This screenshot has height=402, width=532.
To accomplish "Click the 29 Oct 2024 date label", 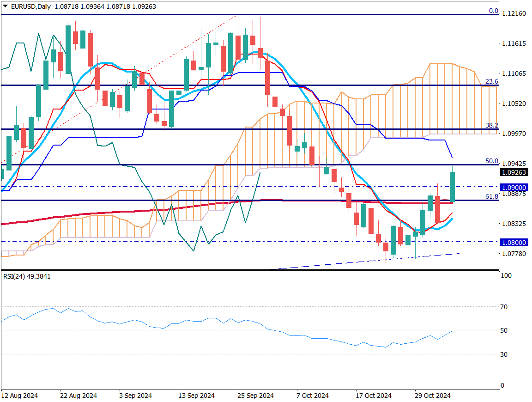I will tap(433, 396).
